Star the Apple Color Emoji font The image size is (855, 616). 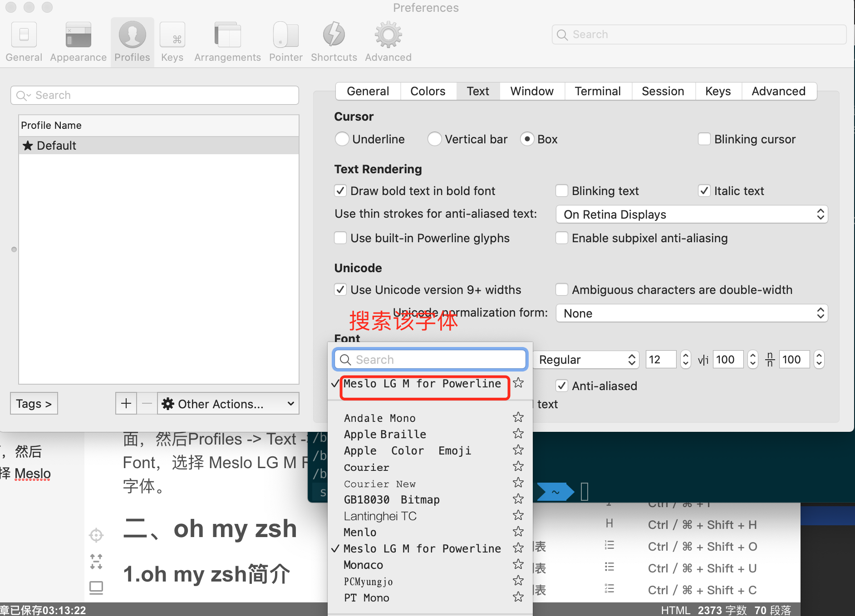(x=518, y=450)
